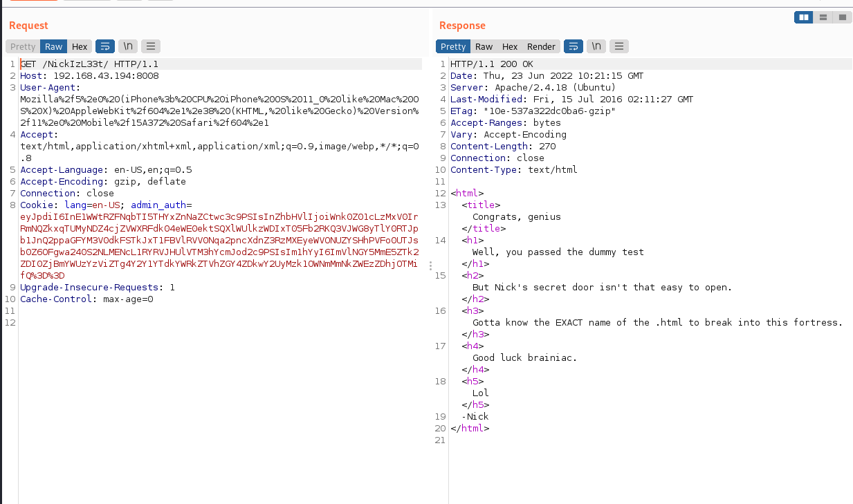Screen dimensions: 853x504
Task: Select the Pretty tab in Response panel
Action: click(453, 46)
